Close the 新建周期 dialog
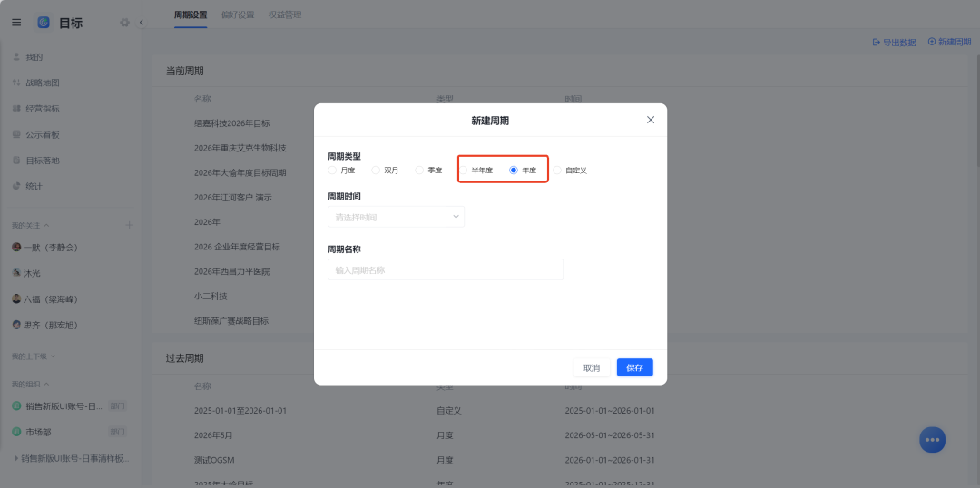 [x=651, y=120]
